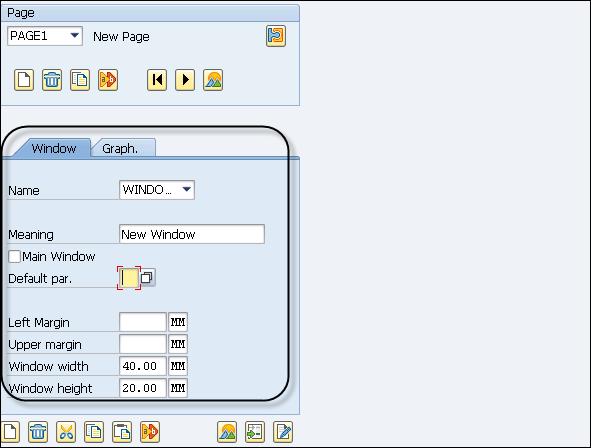The image size is (591, 448).
Task: Click the Window width field
Action: [x=143, y=366]
